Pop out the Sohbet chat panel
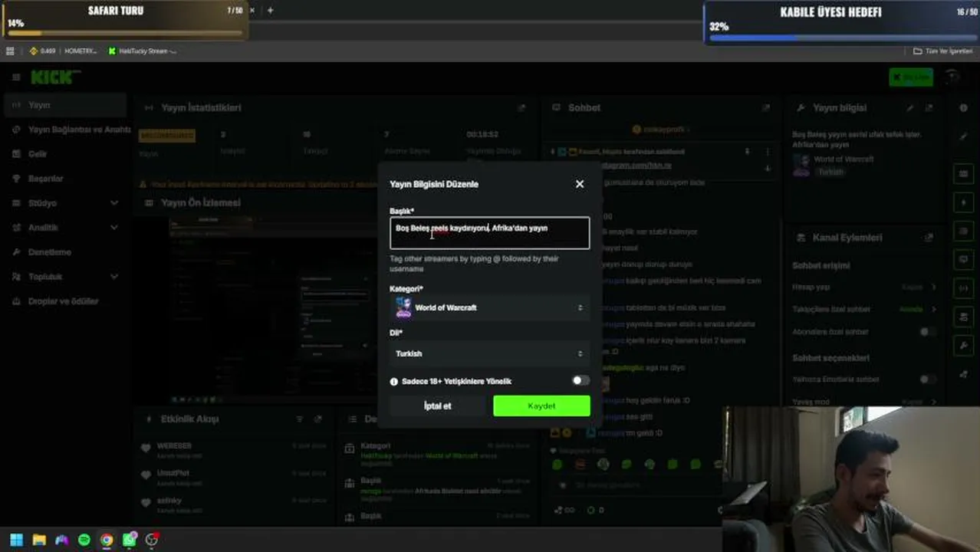The width and height of the screenshot is (980, 552). pyautogui.click(x=765, y=108)
